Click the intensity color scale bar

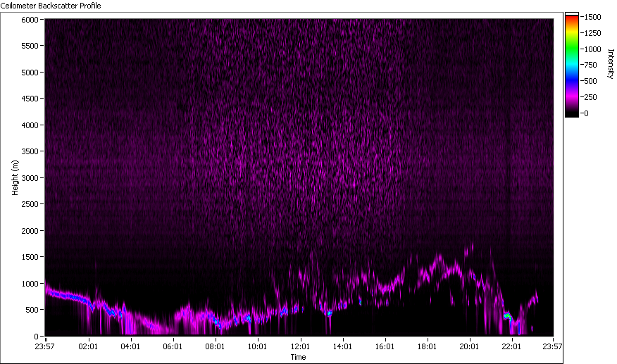pos(572,65)
